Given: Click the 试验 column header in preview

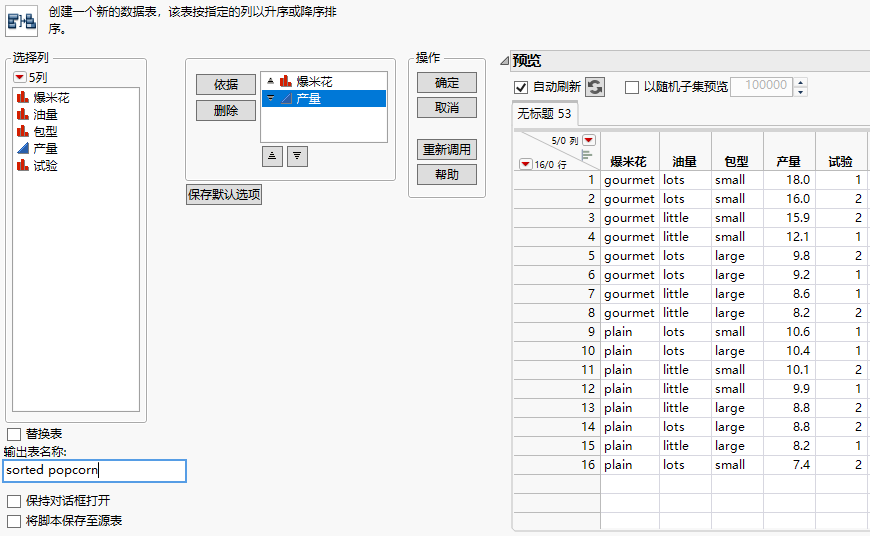Looking at the screenshot, I should click(x=841, y=161).
